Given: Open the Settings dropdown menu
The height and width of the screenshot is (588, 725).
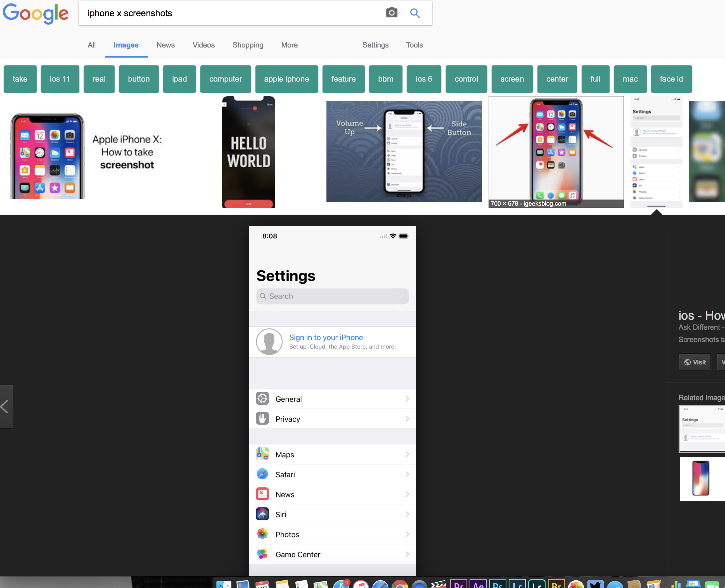Looking at the screenshot, I should [x=375, y=45].
